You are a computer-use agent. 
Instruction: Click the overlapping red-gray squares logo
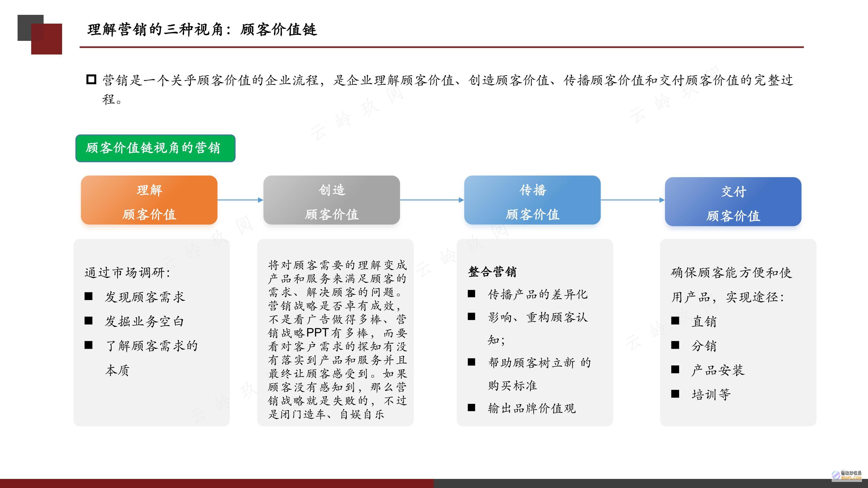pos(40,35)
